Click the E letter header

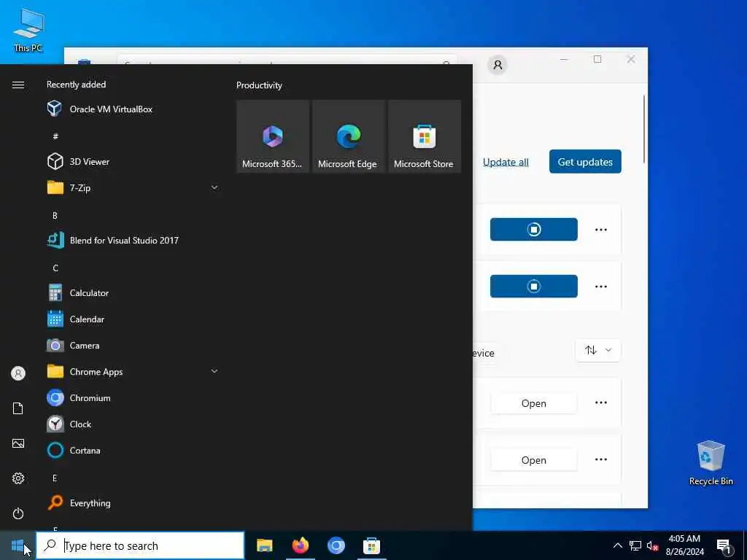click(x=55, y=478)
